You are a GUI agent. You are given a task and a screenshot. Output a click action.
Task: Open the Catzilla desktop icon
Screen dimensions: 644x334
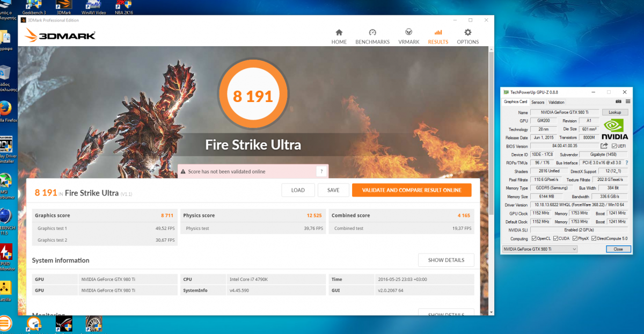5,290
